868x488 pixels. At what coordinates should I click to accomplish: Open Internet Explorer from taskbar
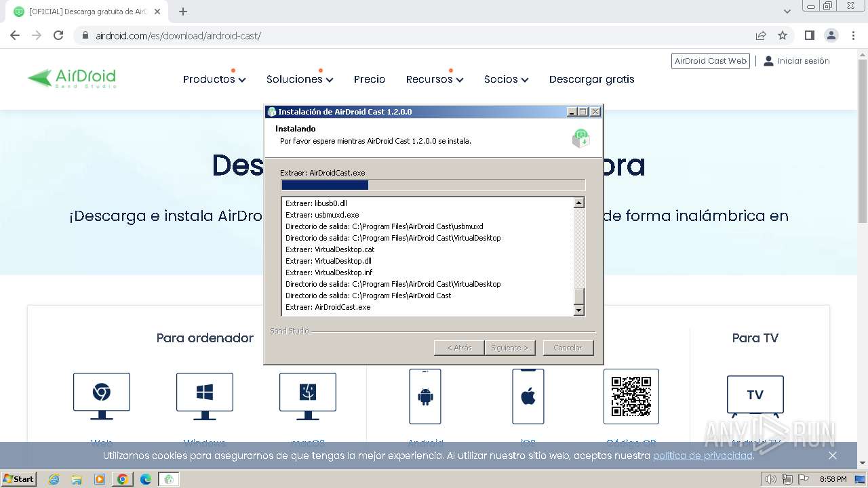point(54,479)
